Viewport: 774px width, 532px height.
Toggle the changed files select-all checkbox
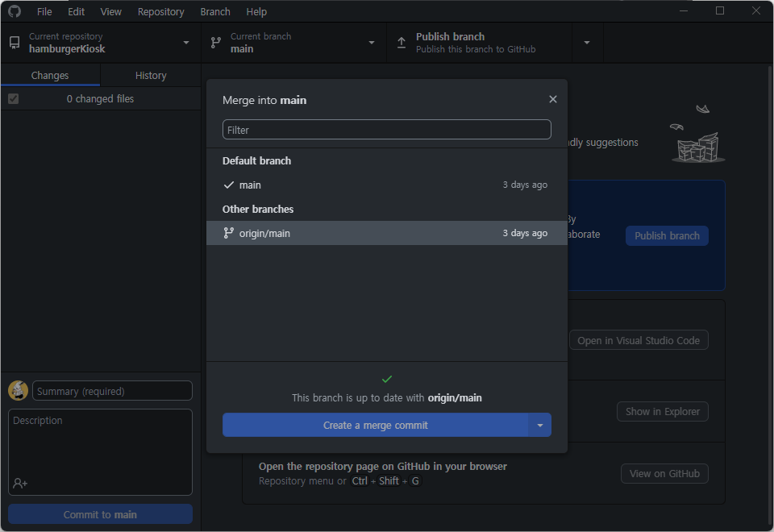pos(14,98)
